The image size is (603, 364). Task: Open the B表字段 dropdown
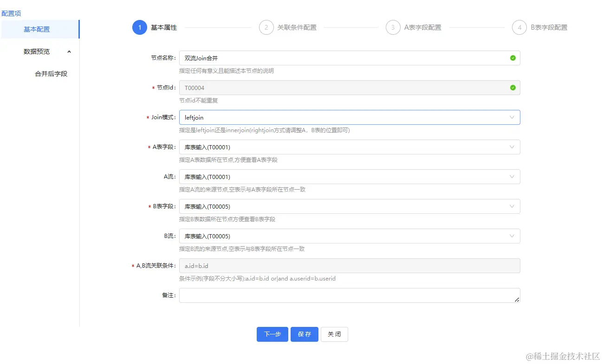(350, 206)
